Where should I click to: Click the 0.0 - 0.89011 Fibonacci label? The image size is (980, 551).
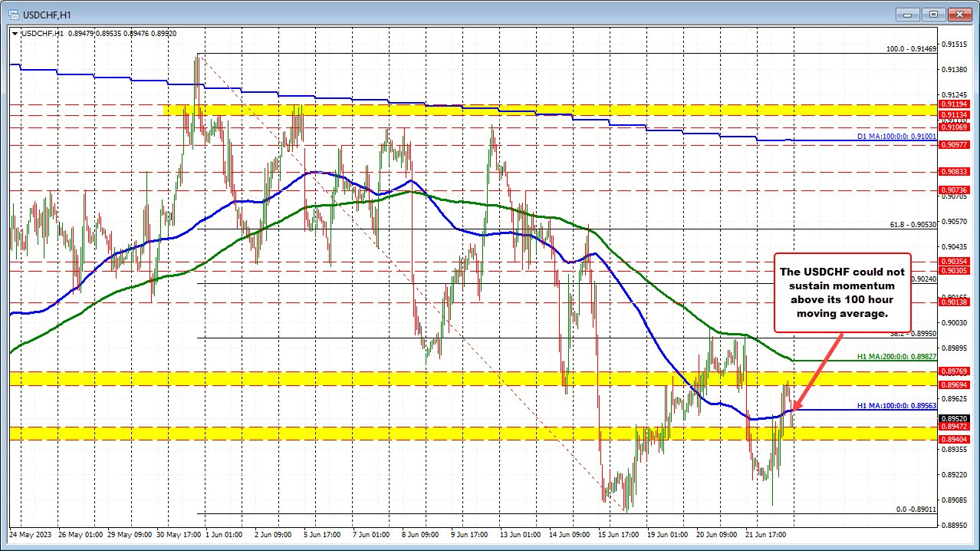[916, 509]
